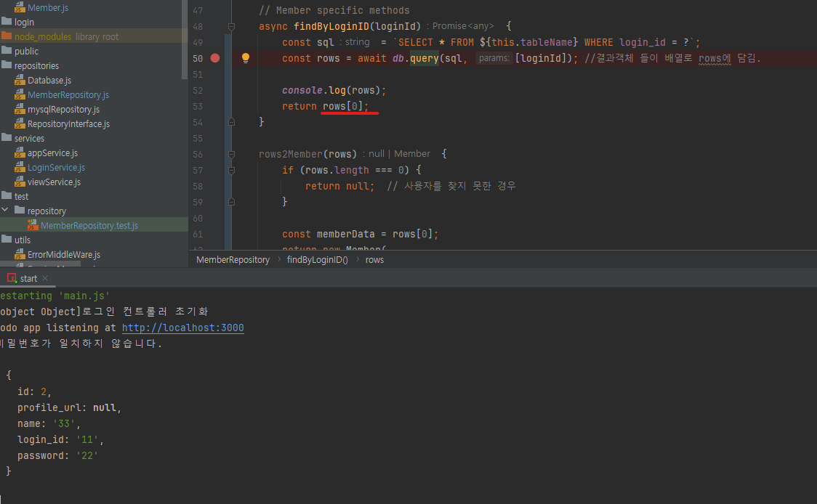Open RepositoryInterface.js file
The width and height of the screenshot is (817, 504).
click(x=69, y=124)
